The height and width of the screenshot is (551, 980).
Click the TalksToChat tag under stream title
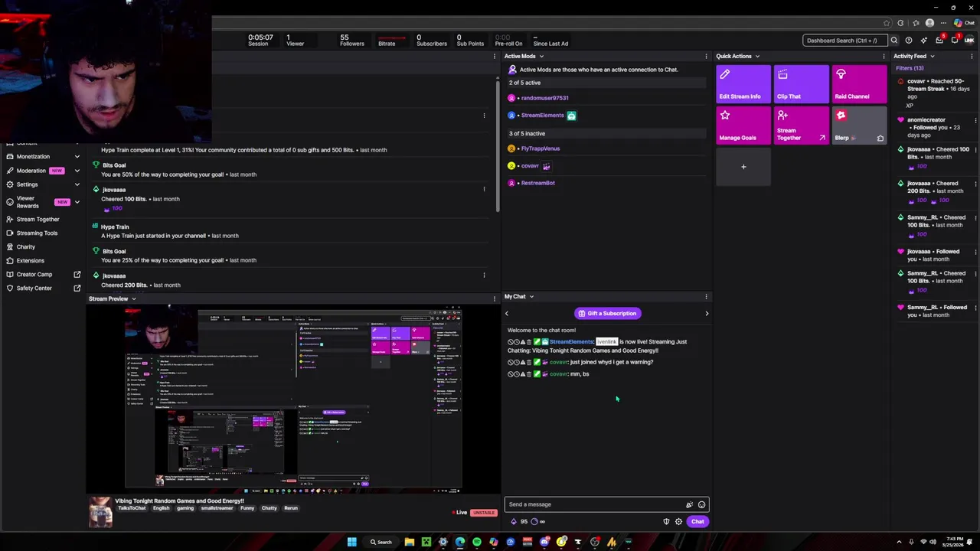tap(132, 509)
